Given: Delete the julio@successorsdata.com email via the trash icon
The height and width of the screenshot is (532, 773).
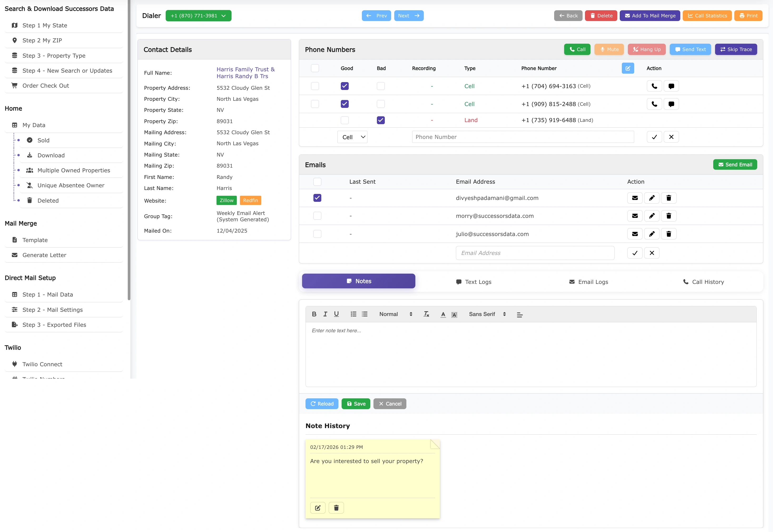Looking at the screenshot, I should (x=668, y=234).
